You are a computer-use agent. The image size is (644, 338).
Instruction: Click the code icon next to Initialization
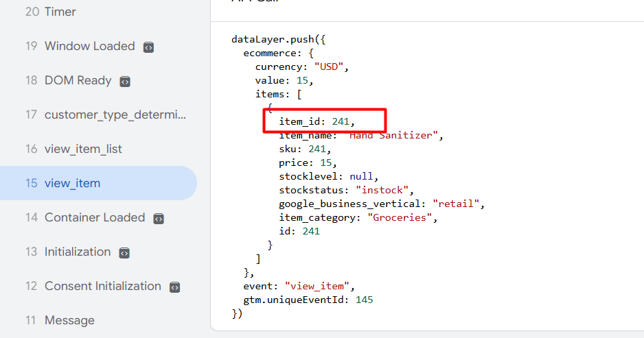(124, 253)
